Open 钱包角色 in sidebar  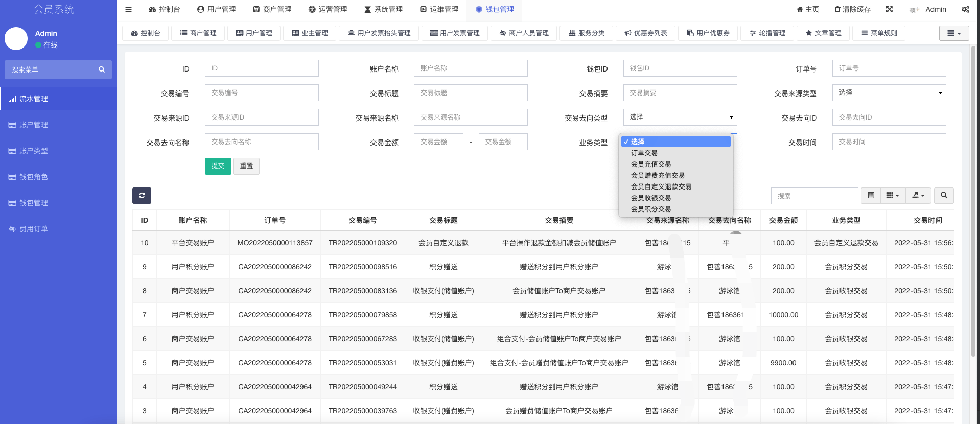pyautogui.click(x=59, y=177)
